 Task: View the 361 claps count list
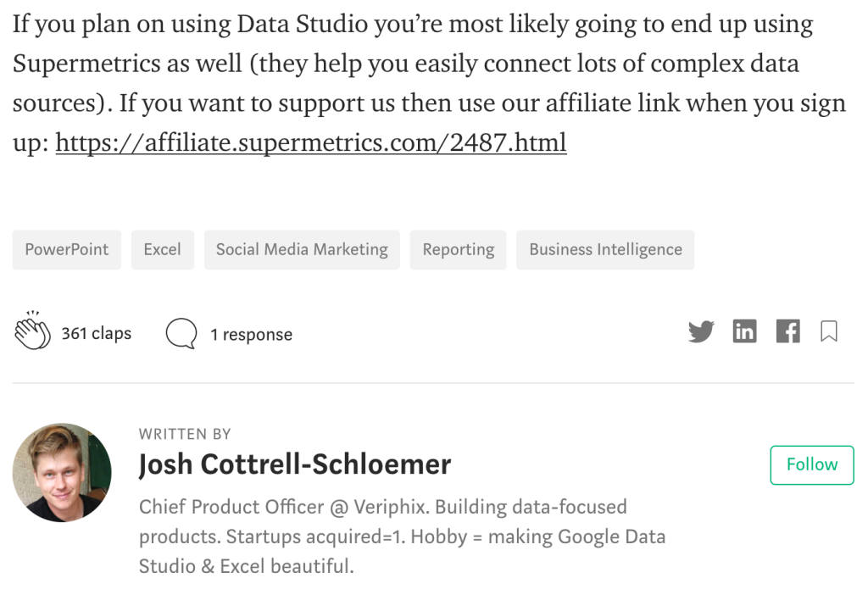(97, 333)
